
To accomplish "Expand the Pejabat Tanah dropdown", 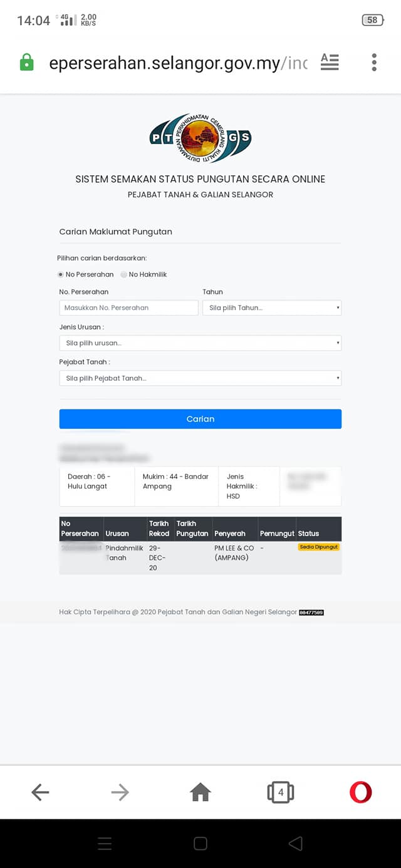I will coord(200,378).
